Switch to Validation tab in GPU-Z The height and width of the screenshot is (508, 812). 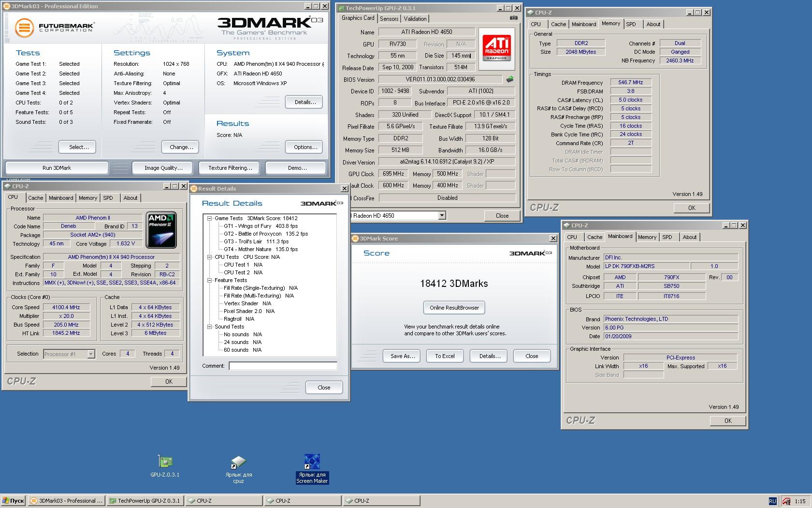(x=415, y=19)
